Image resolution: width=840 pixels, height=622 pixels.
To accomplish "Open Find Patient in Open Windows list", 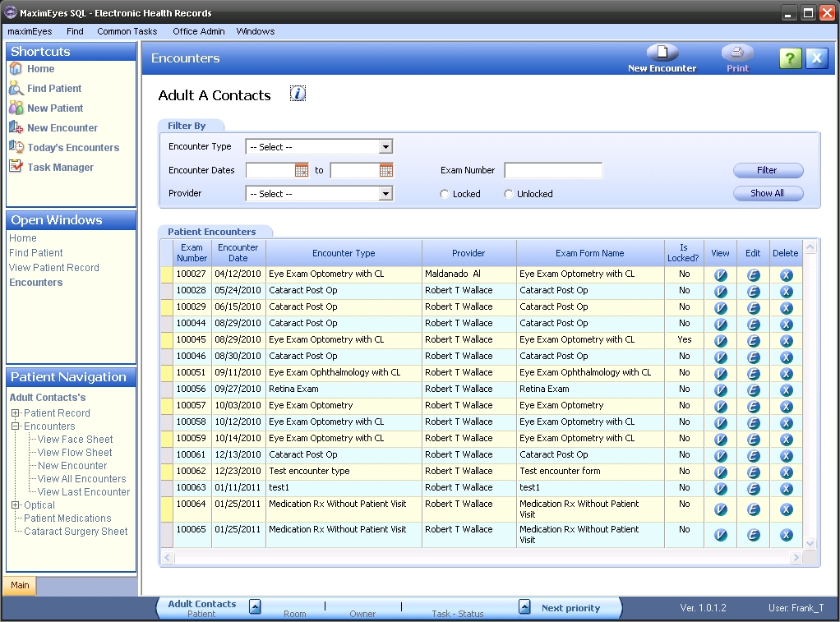I will click(x=36, y=253).
